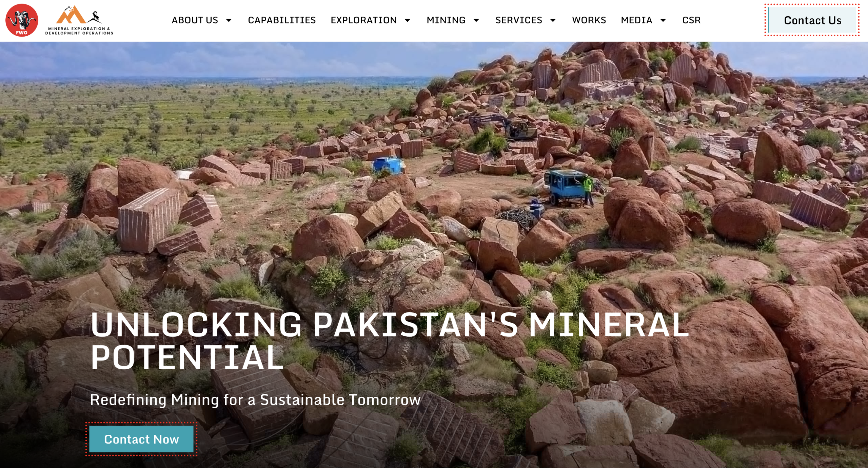Expand the Exploration dropdown arrow
The image size is (868, 468).
(x=408, y=20)
